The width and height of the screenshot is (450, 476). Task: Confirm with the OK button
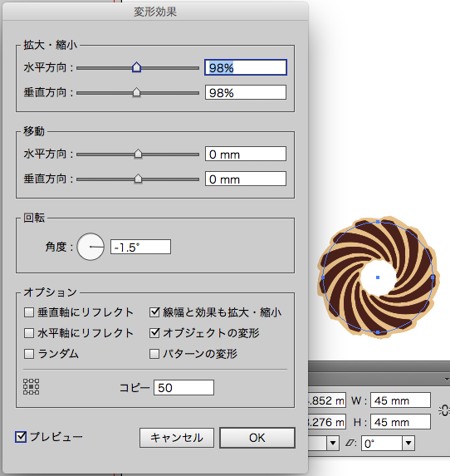tap(257, 438)
